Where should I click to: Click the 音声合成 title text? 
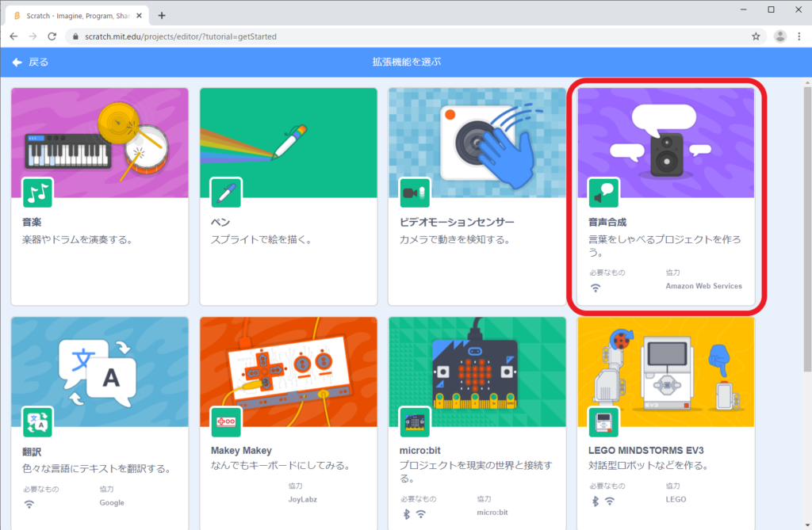(x=607, y=222)
